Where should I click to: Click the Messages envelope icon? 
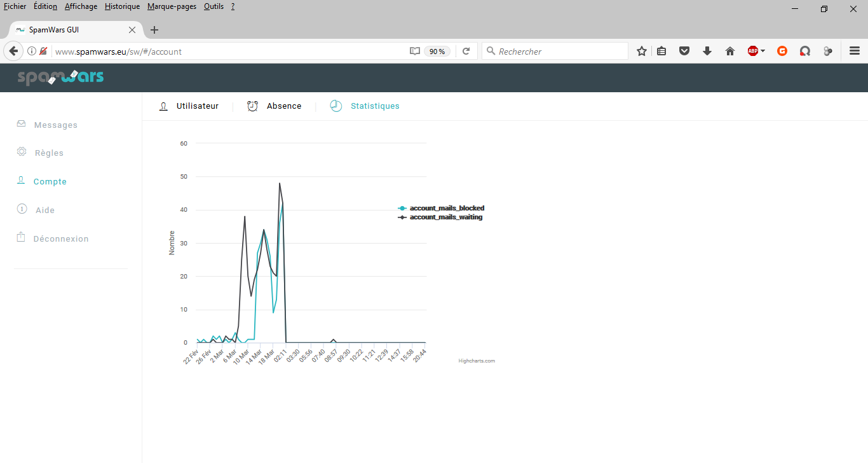(22, 123)
